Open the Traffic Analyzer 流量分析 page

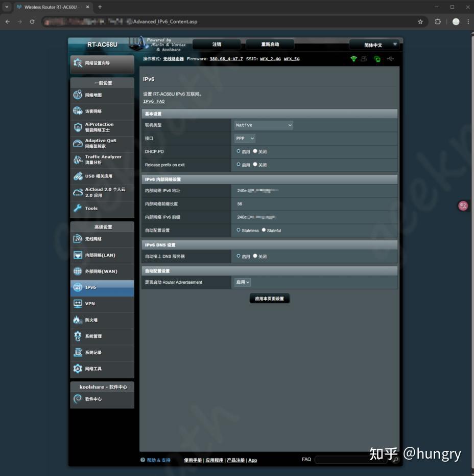[102, 160]
